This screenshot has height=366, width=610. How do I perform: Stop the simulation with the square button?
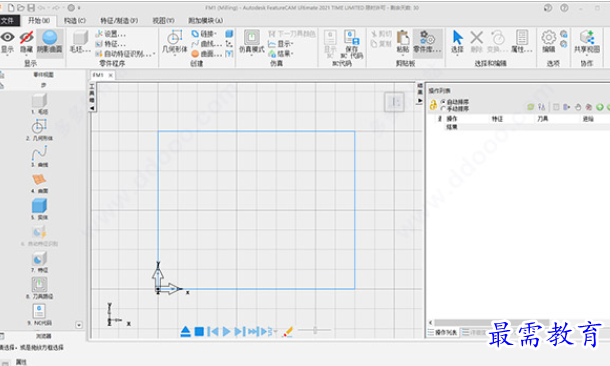point(199,331)
